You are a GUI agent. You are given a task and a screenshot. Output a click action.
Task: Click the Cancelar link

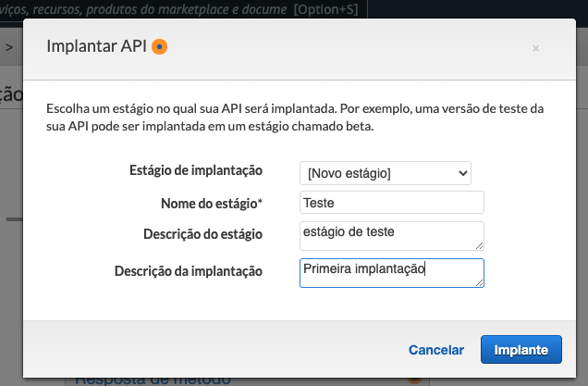coord(436,350)
